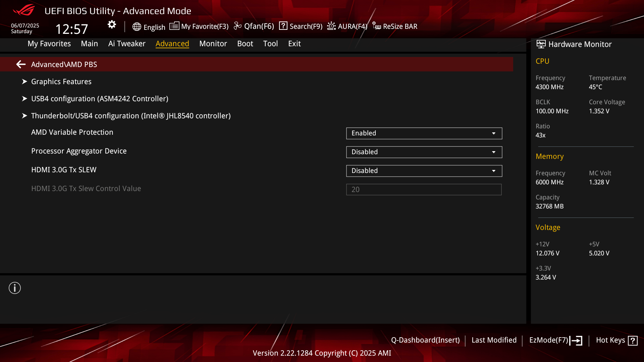Open Qfan(F6) control

tap(259, 26)
